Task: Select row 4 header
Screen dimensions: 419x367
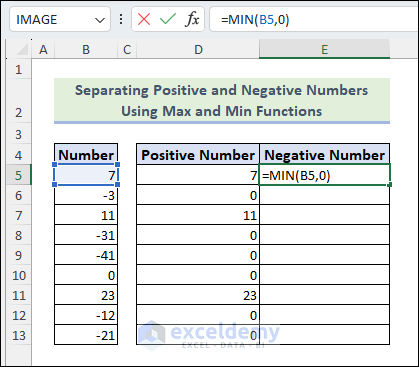Action: [x=18, y=155]
